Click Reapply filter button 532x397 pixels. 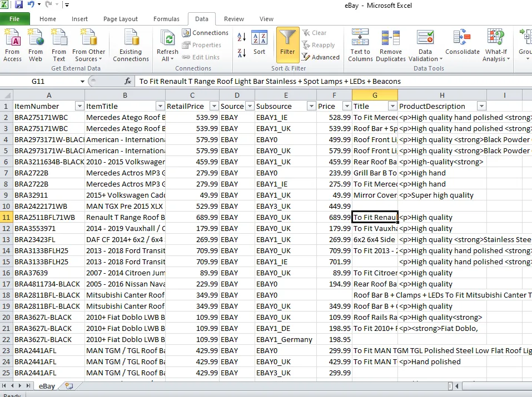[319, 45]
